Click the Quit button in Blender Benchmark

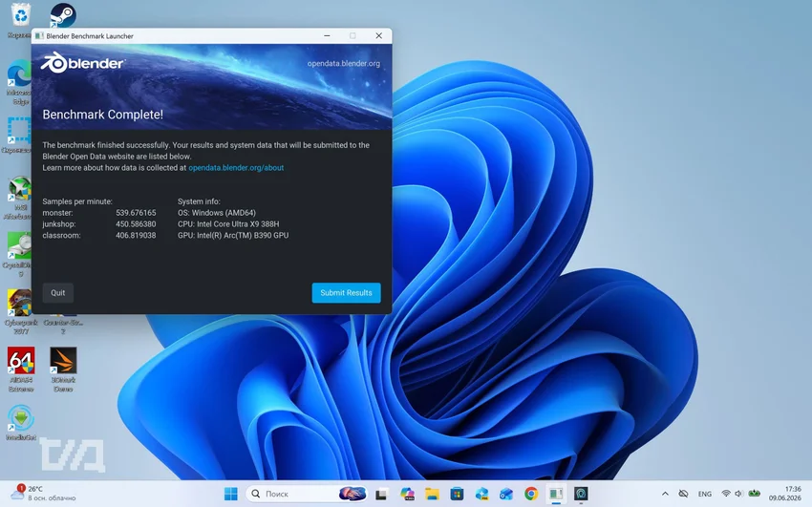coord(57,293)
